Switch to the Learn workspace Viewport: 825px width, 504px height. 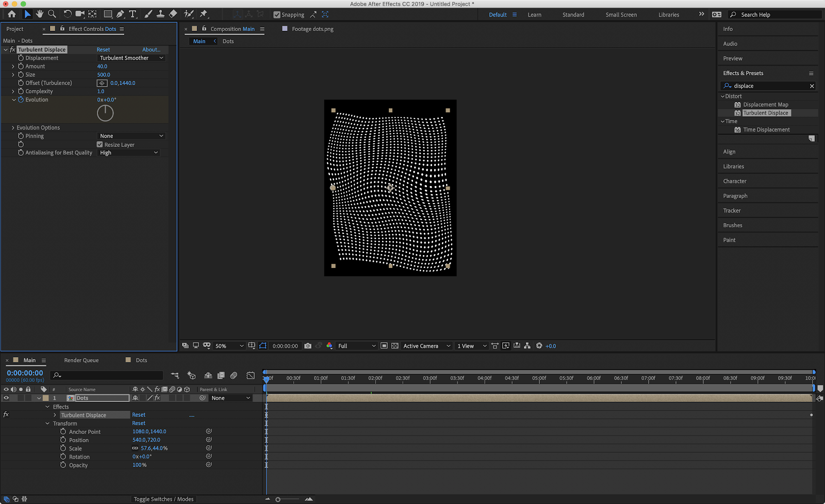point(534,14)
